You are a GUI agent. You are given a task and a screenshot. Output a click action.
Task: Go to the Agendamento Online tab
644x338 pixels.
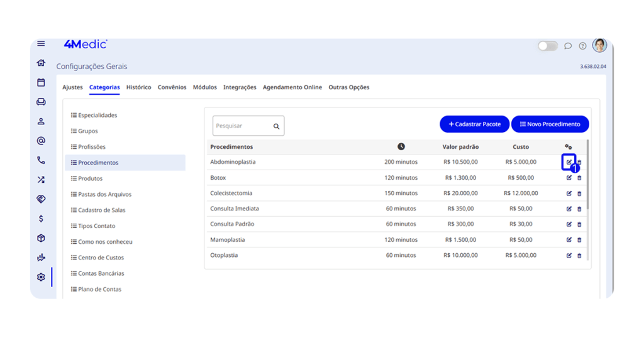[292, 87]
